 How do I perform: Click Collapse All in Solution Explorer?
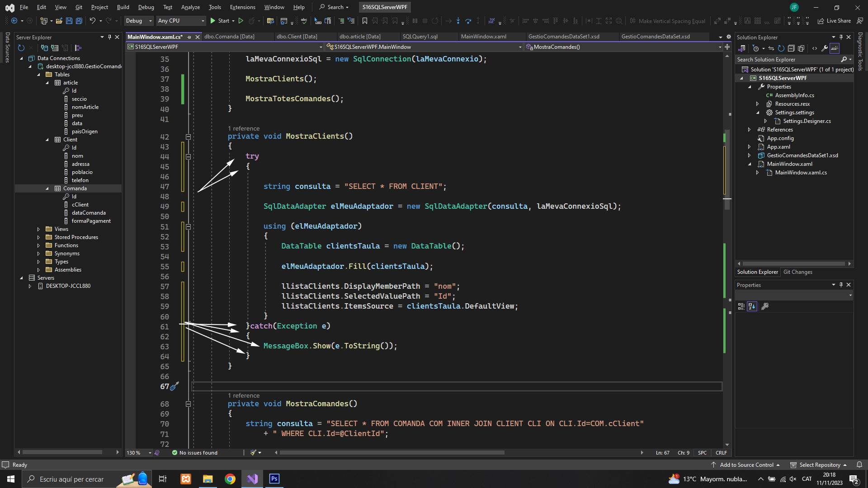pyautogui.click(x=791, y=48)
